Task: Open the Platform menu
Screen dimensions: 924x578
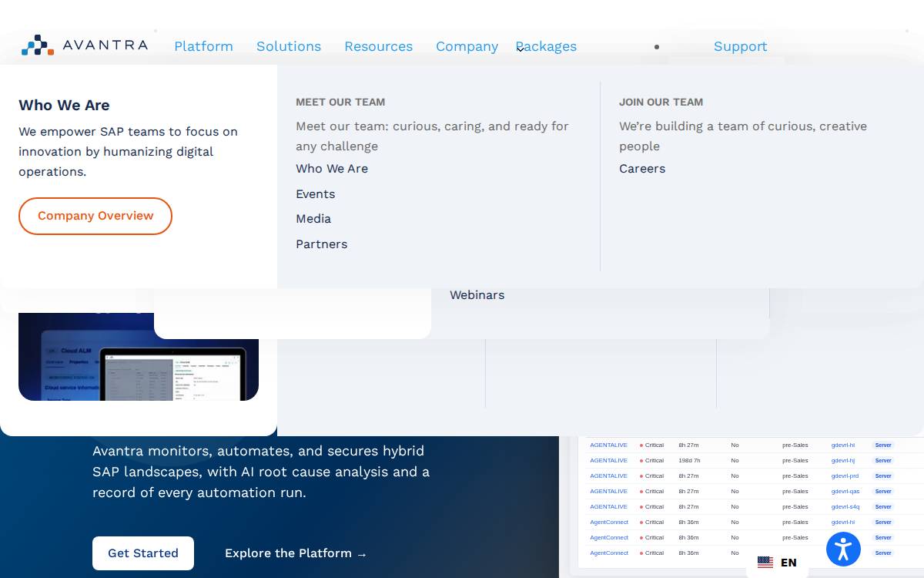Action: click(x=203, y=46)
